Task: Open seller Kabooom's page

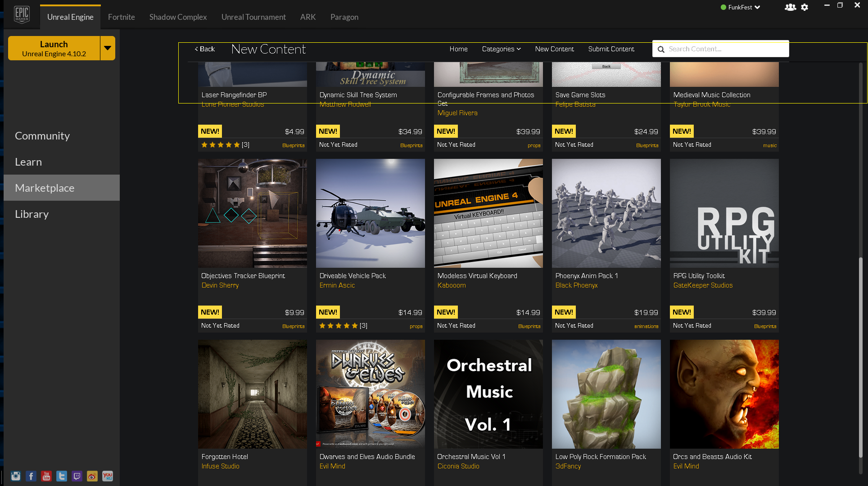Action: click(x=452, y=285)
